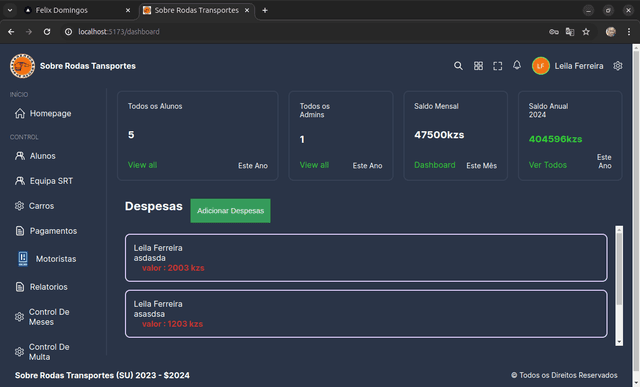Open the LF user avatar

(x=540, y=66)
